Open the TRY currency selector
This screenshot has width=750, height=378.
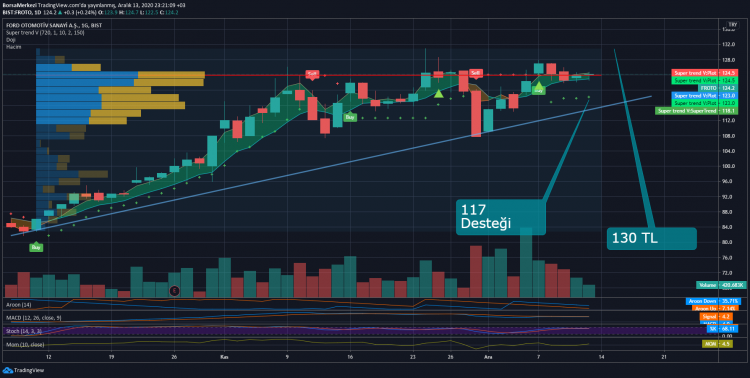(732, 24)
